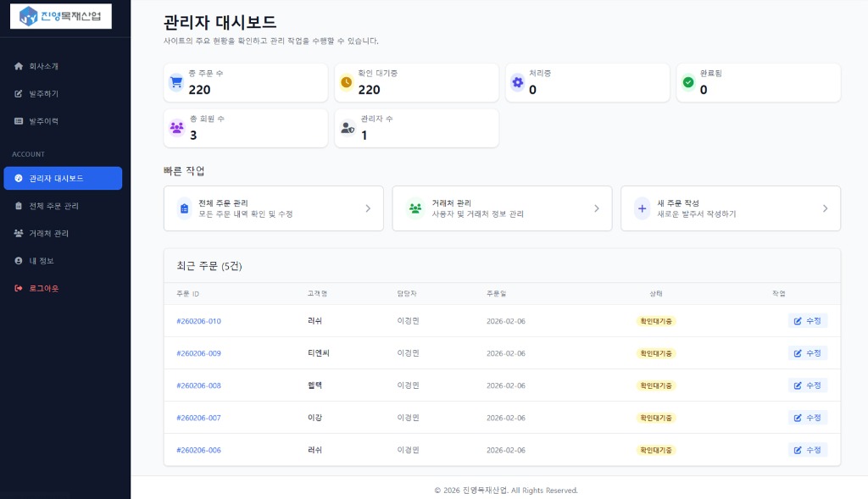Image resolution: width=868 pixels, height=499 pixels.
Task: Click the logout icon beside 로그아웃
Action: (x=18, y=287)
